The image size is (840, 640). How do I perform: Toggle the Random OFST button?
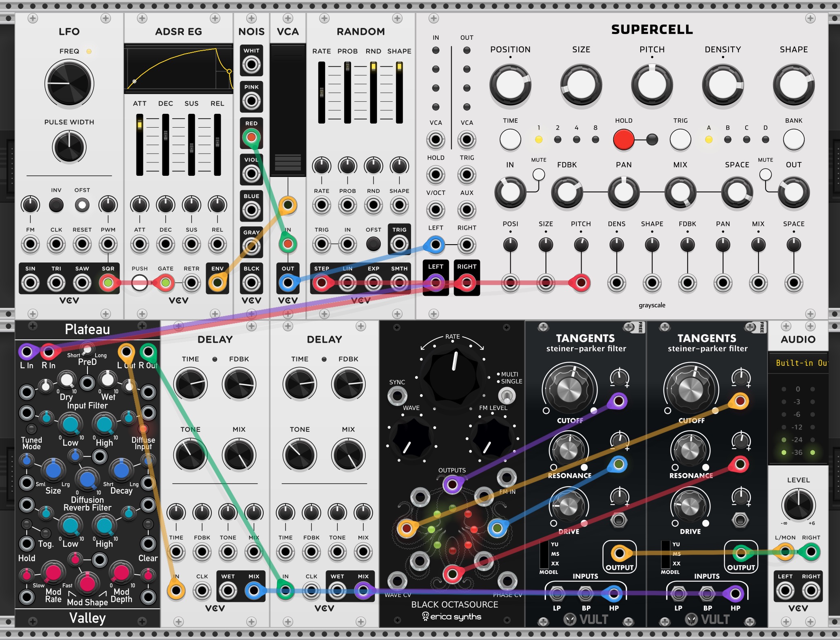373,244
